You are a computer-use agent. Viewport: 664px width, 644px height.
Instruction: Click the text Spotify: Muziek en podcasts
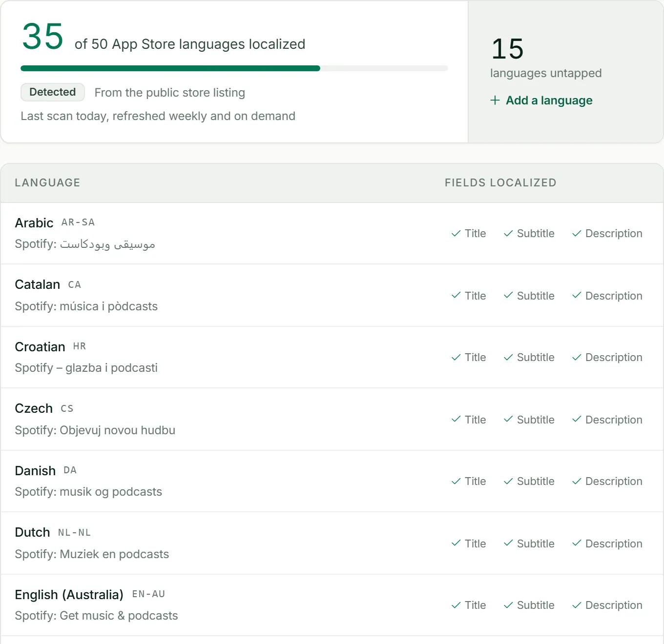[92, 554]
